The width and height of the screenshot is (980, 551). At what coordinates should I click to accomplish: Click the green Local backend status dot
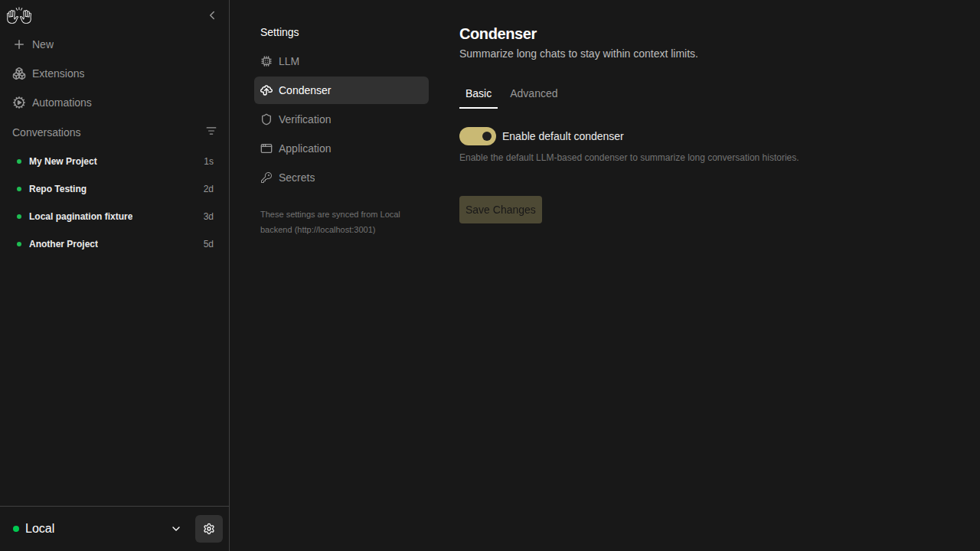point(16,529)
